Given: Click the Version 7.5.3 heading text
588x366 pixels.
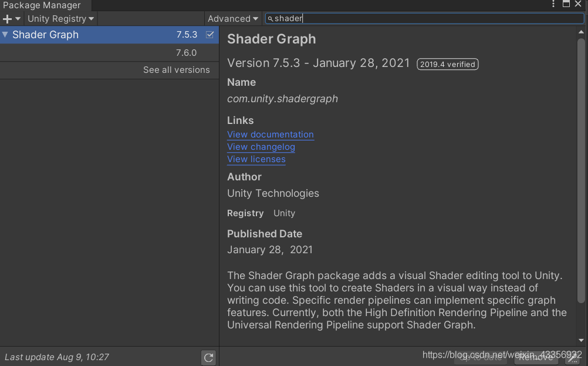Looking at the screenshot, I should pos(319,63).
